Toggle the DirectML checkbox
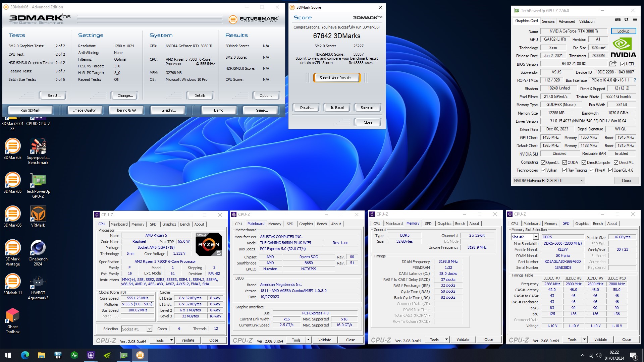The height and width of the screenshot is (362, 644). 616,163
